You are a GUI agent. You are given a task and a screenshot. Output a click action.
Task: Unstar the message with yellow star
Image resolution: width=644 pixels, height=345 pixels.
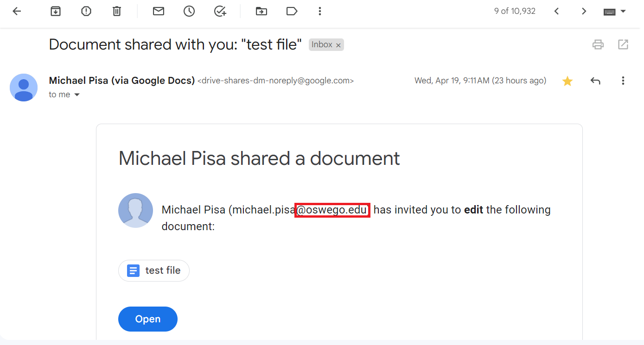pyautogui.click(x=567, y=81)
